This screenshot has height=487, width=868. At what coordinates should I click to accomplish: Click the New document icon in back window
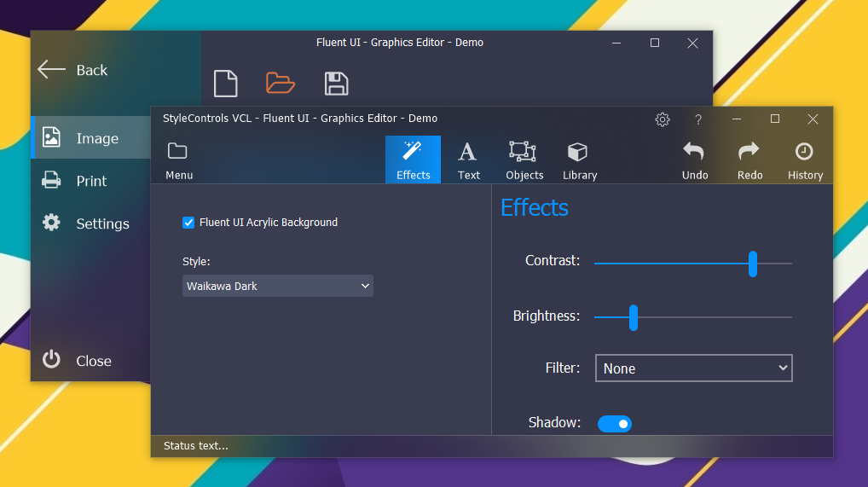pos(226,84)
